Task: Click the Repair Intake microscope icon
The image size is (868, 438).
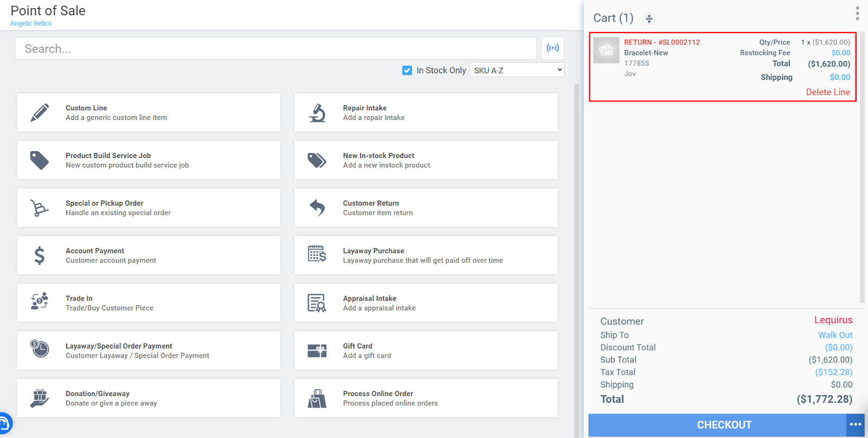Action: tap(317, 112)
